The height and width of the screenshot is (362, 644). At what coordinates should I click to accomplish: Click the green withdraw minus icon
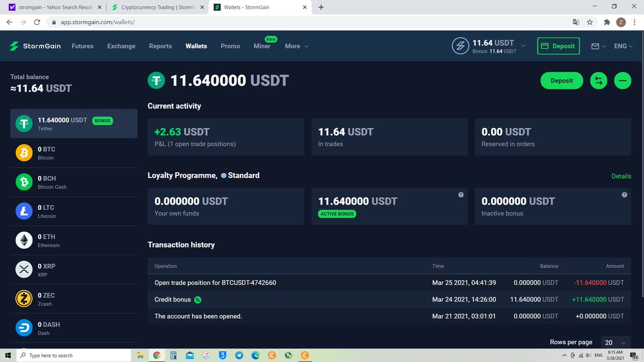point(623,80)
